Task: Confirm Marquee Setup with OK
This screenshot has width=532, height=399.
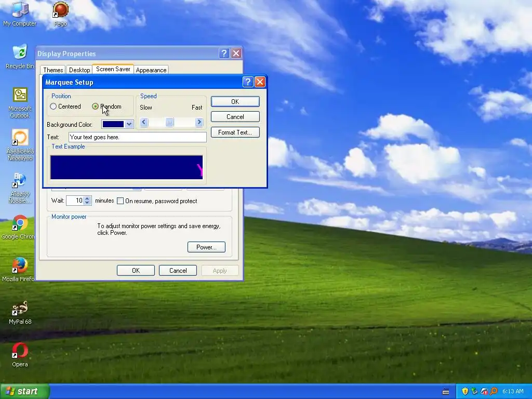Action: point(235,101)
